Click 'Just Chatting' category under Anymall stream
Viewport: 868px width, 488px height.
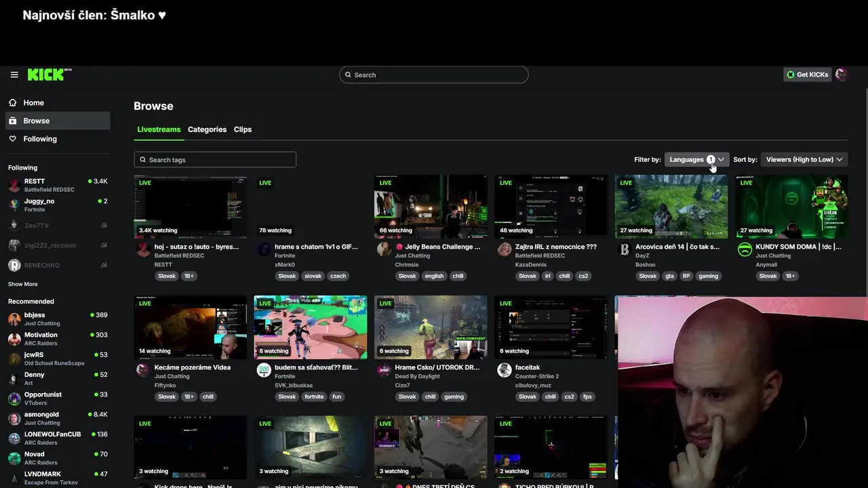tap(774, 256)
